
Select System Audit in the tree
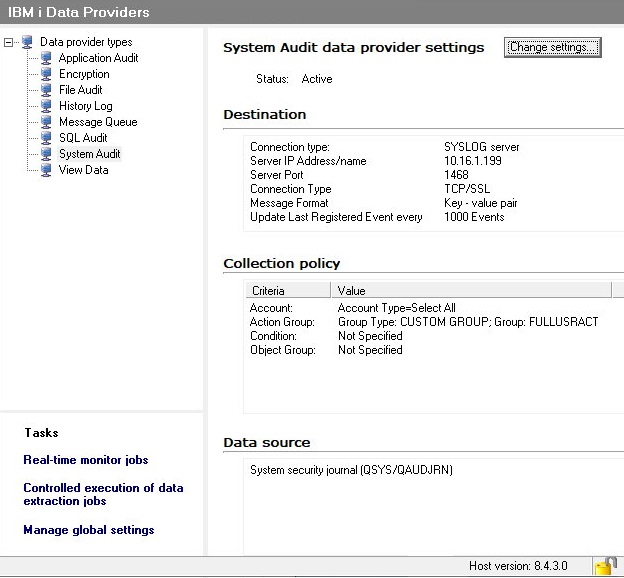pyautogui.click(x=90, y=154)
